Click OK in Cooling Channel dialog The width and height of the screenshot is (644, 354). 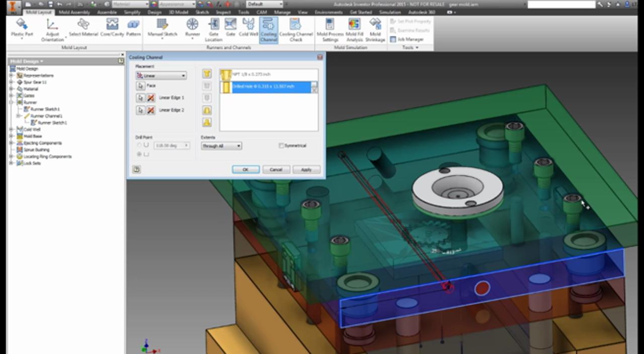[246, 169]
